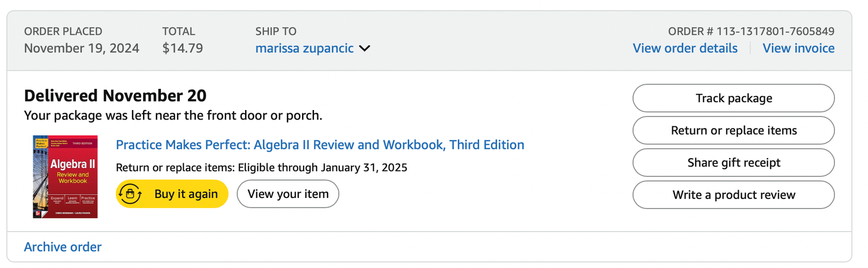The image size is (868, 268).
Task: Click the View your item button
Action: 288,194
